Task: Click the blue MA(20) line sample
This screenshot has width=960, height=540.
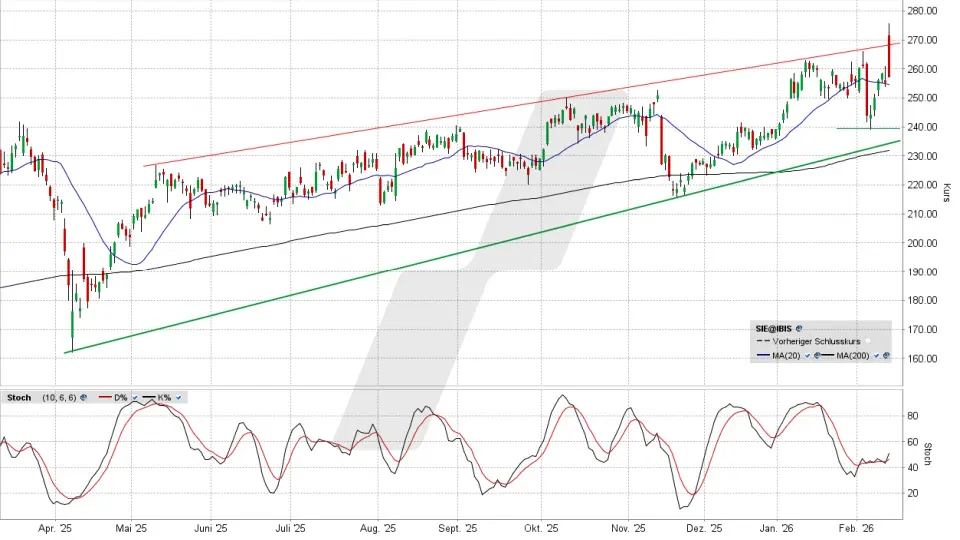Action: coord(763,356)
